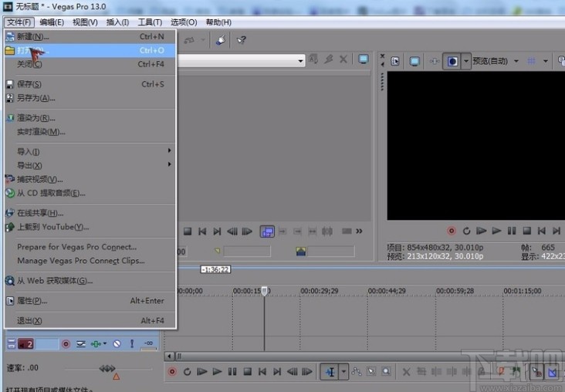Click the external monitor icon in preview panel

tap(414, 61)
